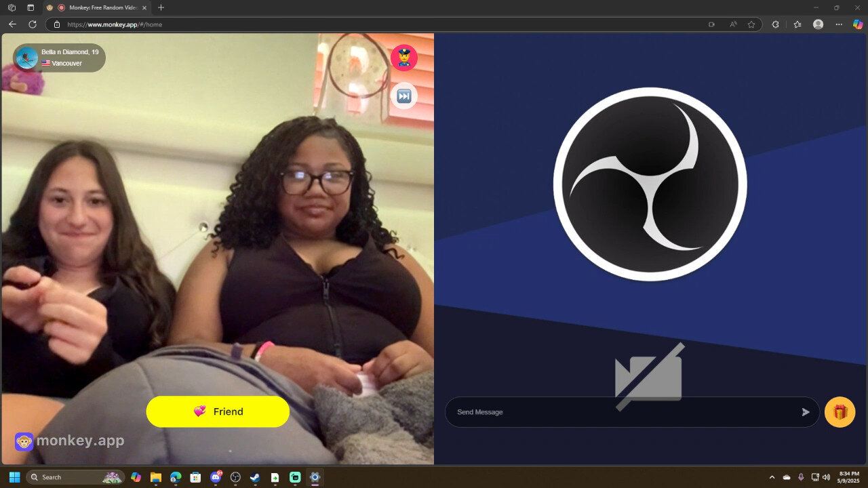The height and width of the screenshot is (488, 868).
Task: Close the Monkey browser tab
Action: 144,7
